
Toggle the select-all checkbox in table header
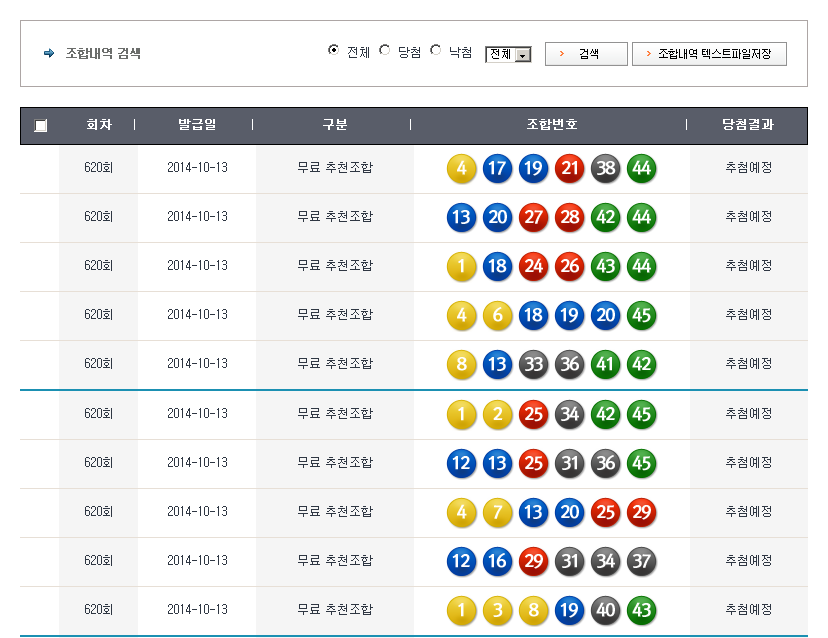pyautogui.click(x=40, y=126)
